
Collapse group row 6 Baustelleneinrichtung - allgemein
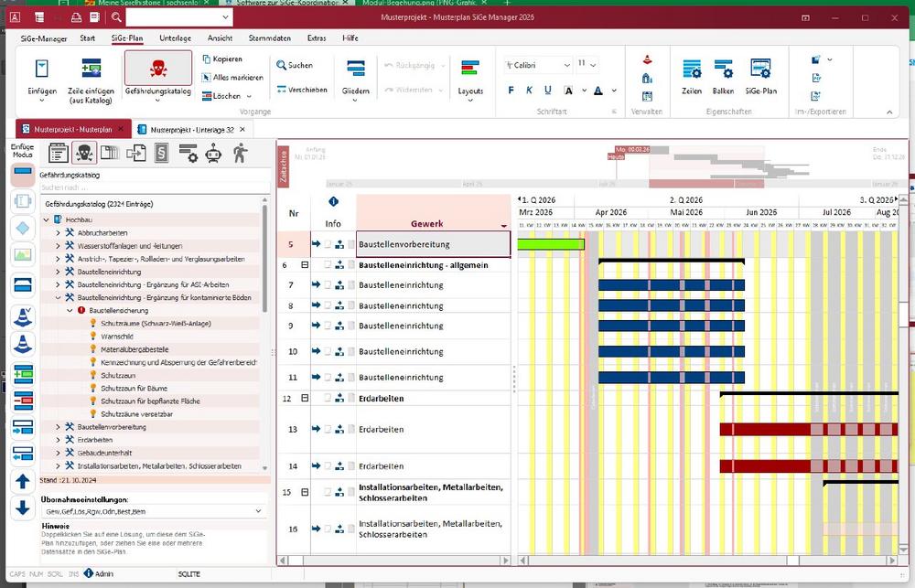point(305,265)
